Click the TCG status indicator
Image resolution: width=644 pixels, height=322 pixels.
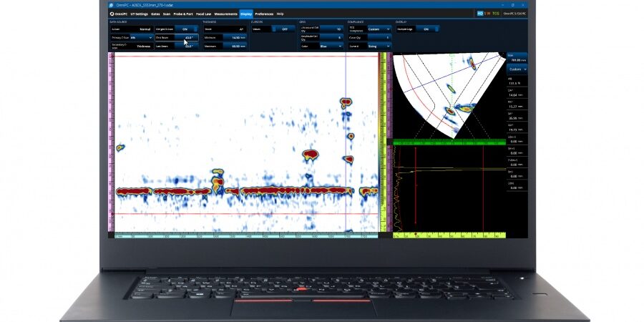(497, 14)
